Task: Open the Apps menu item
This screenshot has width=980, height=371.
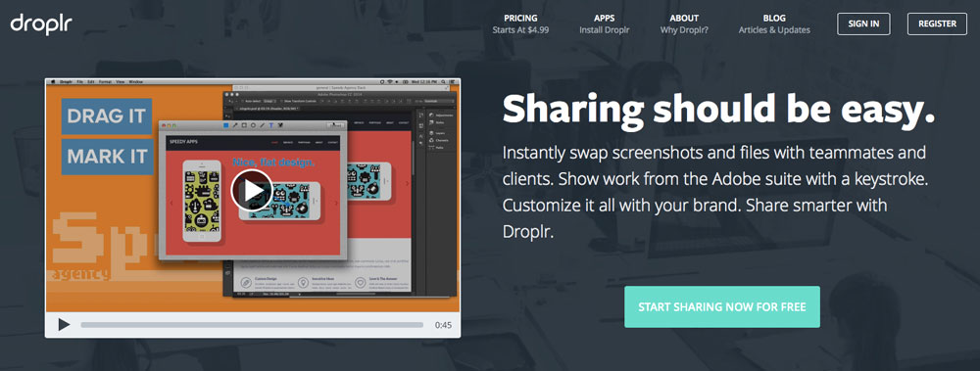Action: pos(604,23)
